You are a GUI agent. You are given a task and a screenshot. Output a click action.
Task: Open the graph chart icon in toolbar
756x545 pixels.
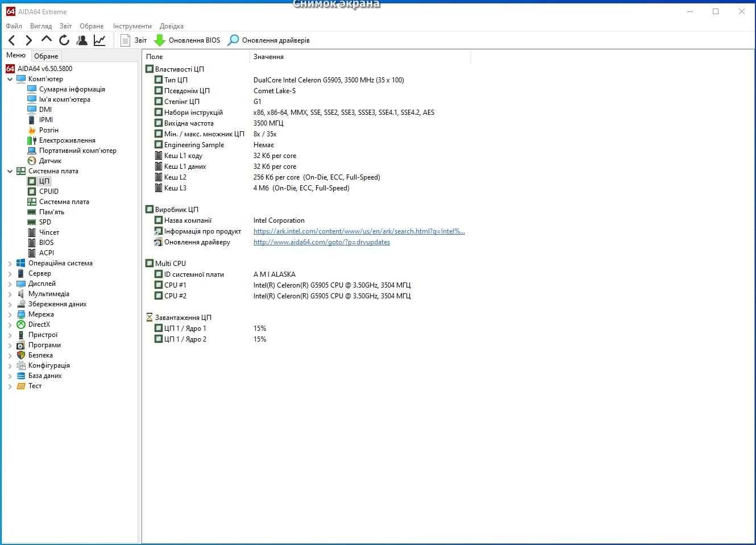pos(99,40)
